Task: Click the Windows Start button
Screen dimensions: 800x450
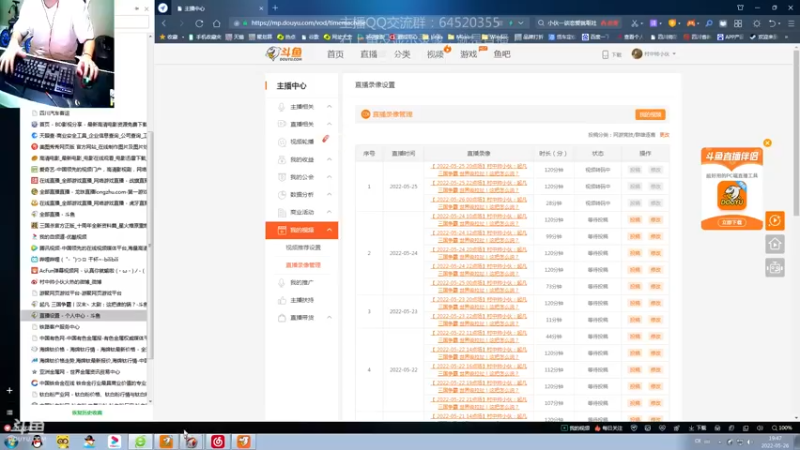Action: tap(11, 442)
